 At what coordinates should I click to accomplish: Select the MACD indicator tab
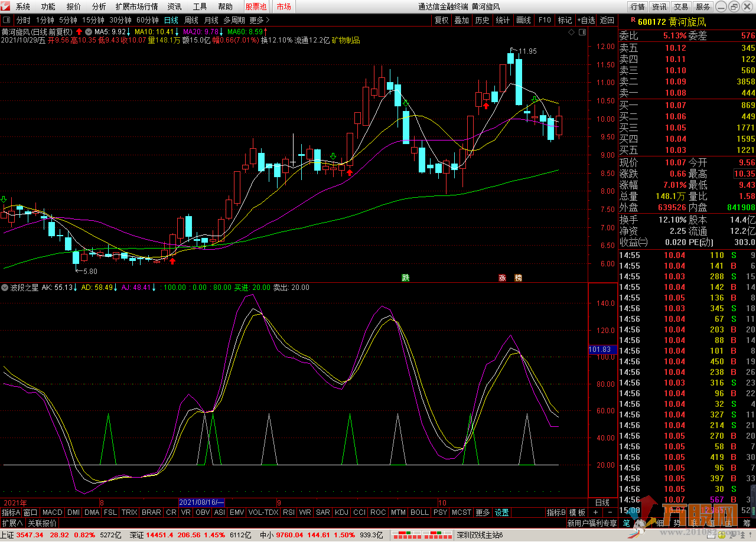click(52, 512)
